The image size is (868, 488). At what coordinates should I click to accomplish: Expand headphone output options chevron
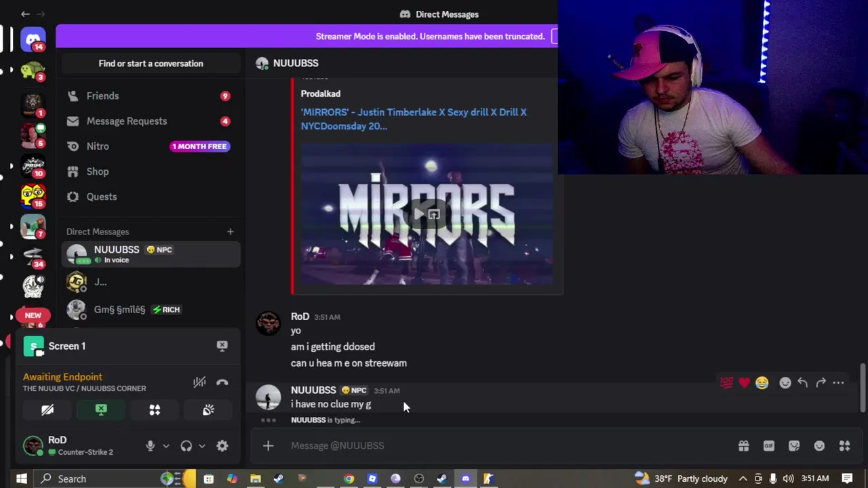click(202, 446)
